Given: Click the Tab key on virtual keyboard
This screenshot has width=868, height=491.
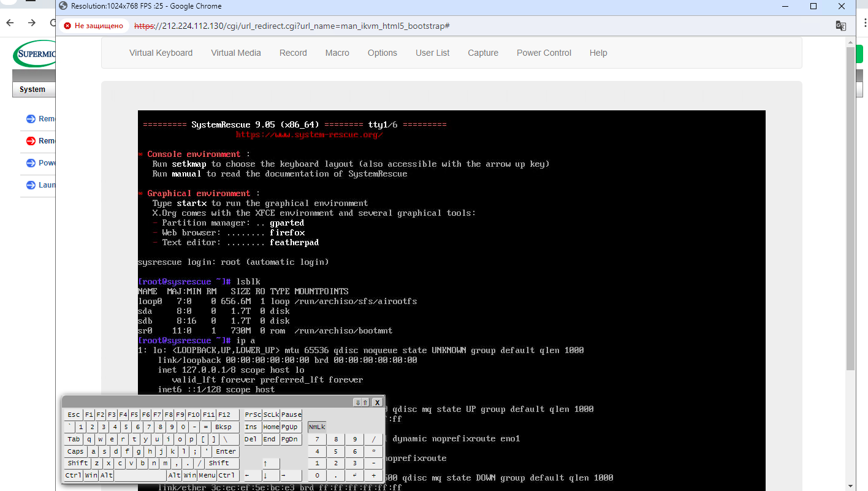Looking at the screenshot, I should (x=74, y=439).
